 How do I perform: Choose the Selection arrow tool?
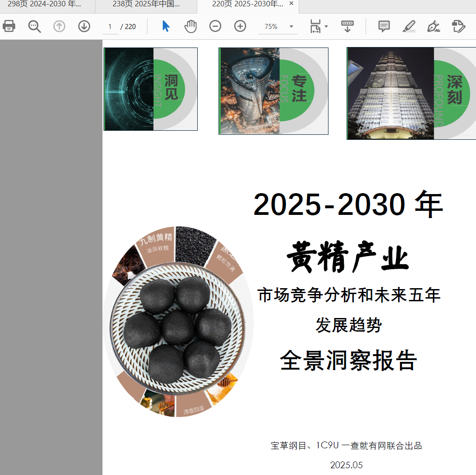point(166,26)
